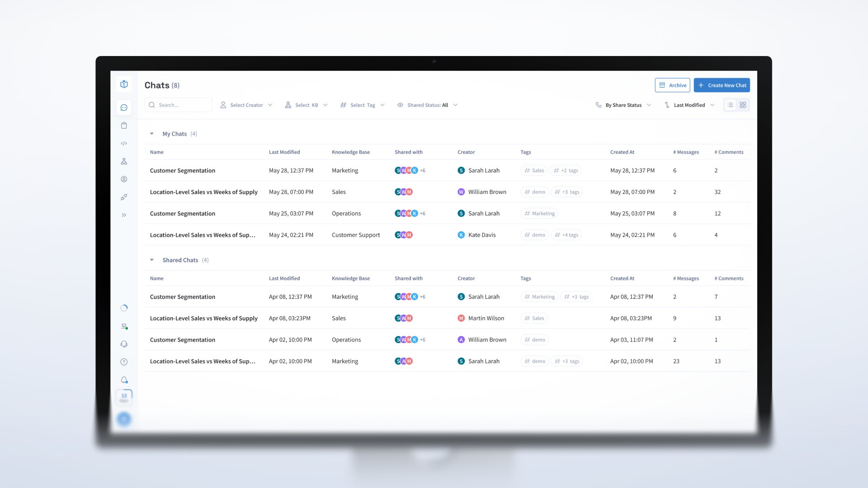
Task: Click +2 tags chip on May 28 row
Action: click(x=566, y=170)
